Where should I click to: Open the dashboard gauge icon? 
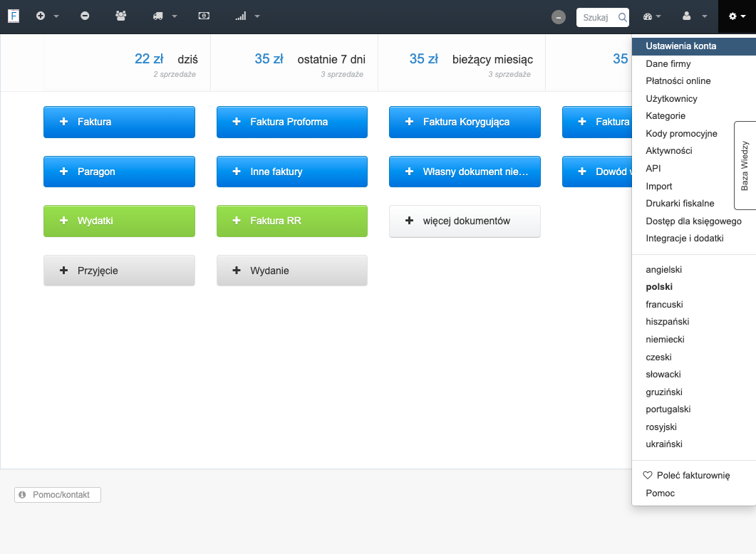[x=648, y=16]
